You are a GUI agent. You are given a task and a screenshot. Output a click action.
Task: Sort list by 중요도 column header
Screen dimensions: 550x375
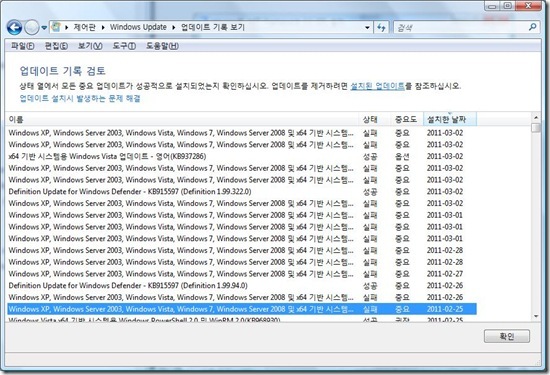click(x=407, y=120)
